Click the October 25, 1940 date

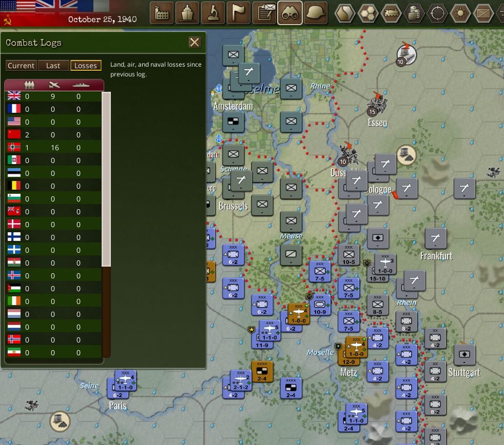102,19
